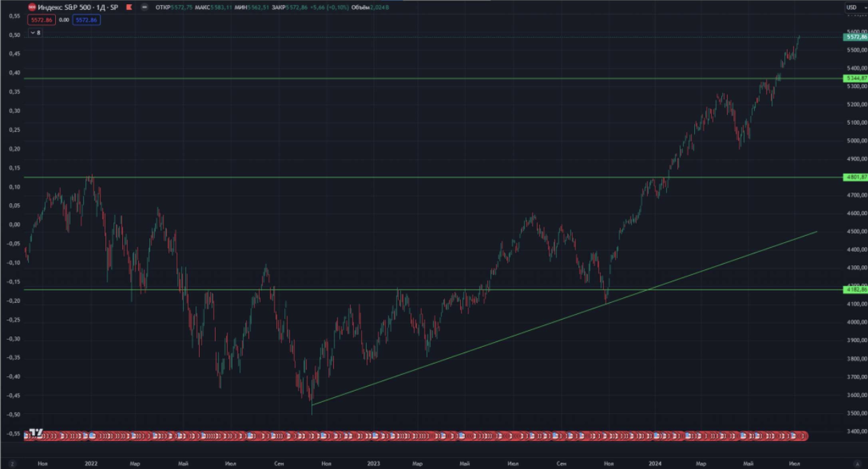Click the red flag icon beside symbol name
This screenshot has width=868, height=469.
tap(129, 7)
